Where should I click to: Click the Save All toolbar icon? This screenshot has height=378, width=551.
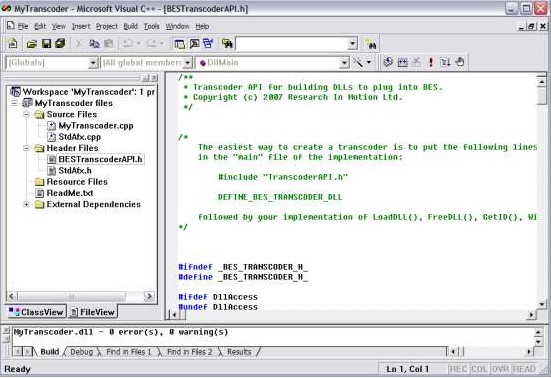tap(60, 44)
